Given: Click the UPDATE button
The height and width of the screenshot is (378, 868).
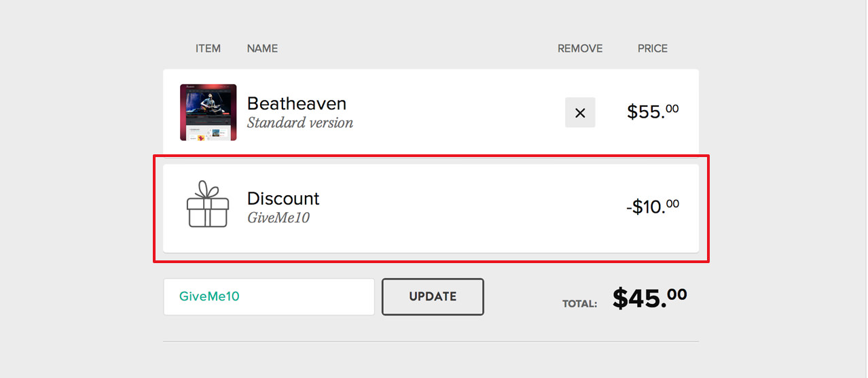Looking at the screenshot, I should click(433, 297).
